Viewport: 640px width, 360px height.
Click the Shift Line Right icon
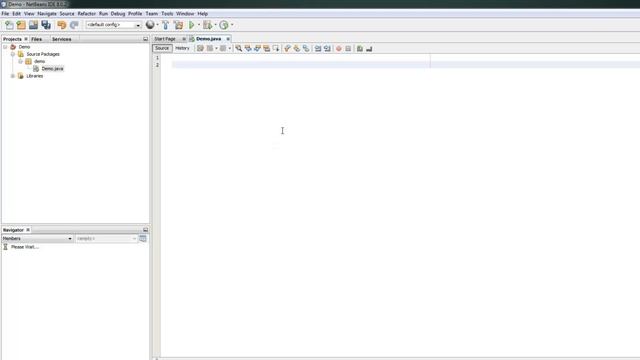coord(327,49)
